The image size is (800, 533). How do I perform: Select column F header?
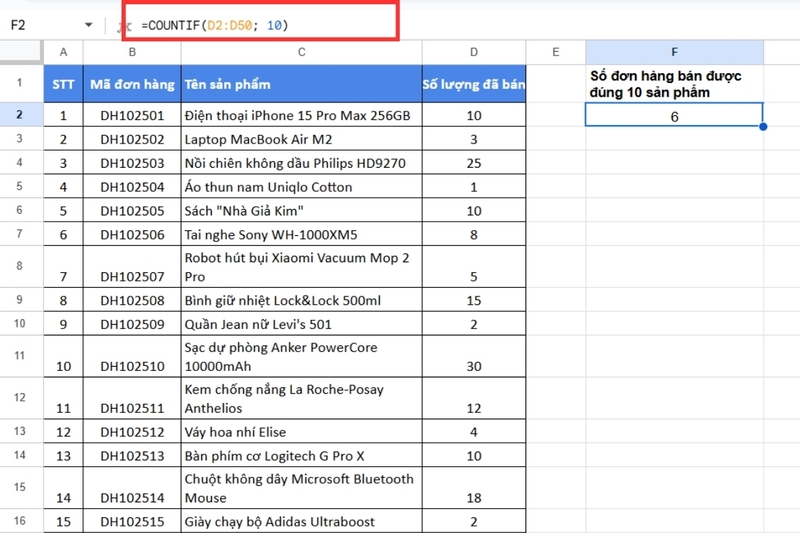coord(674,52)
